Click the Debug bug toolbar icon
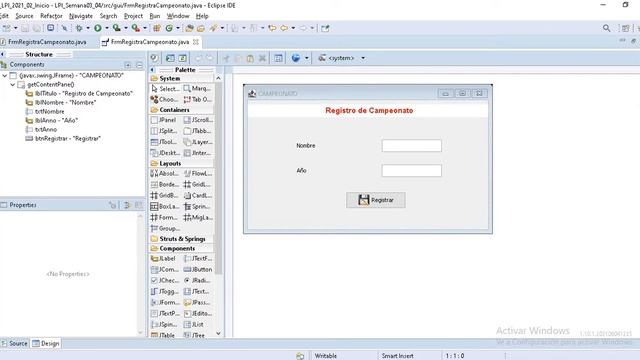640x360 pixels. point(79,28)
